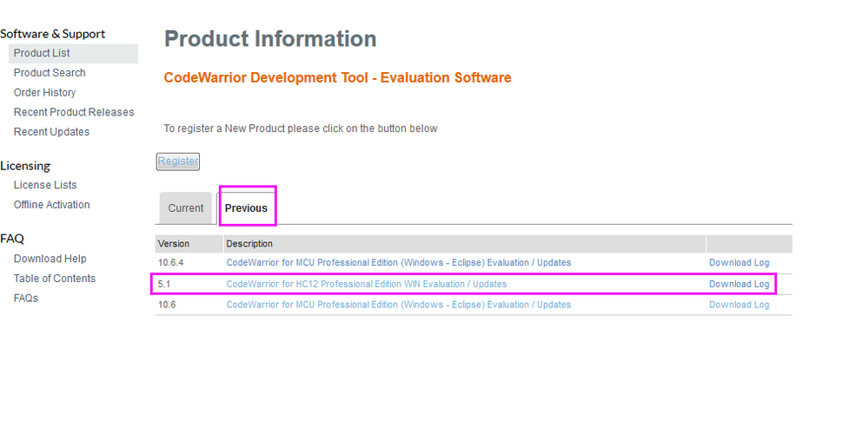The height and width of the screenshot is (421, 868).
Task: Click the FAQ section heading
Action: pos(12,239)
